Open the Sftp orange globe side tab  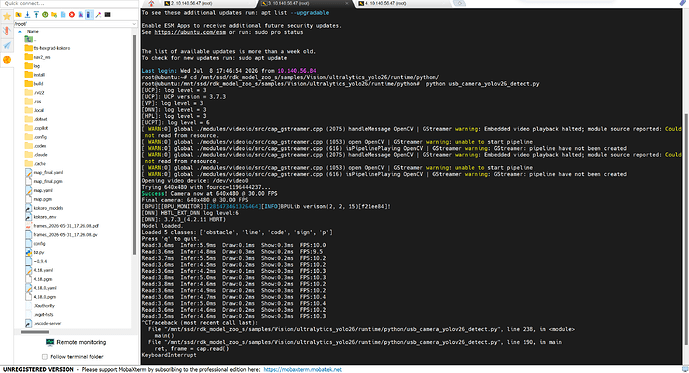(x=7, y=60)
